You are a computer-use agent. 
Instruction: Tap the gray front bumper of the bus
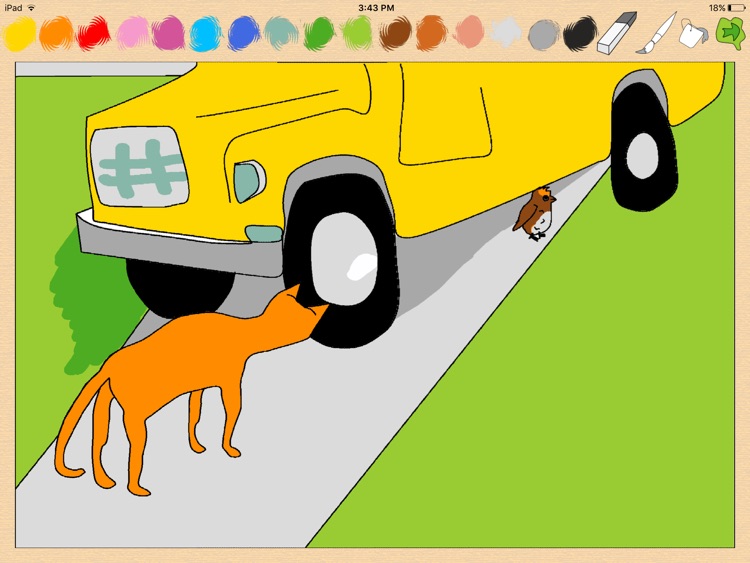click(x=179, y=249)
